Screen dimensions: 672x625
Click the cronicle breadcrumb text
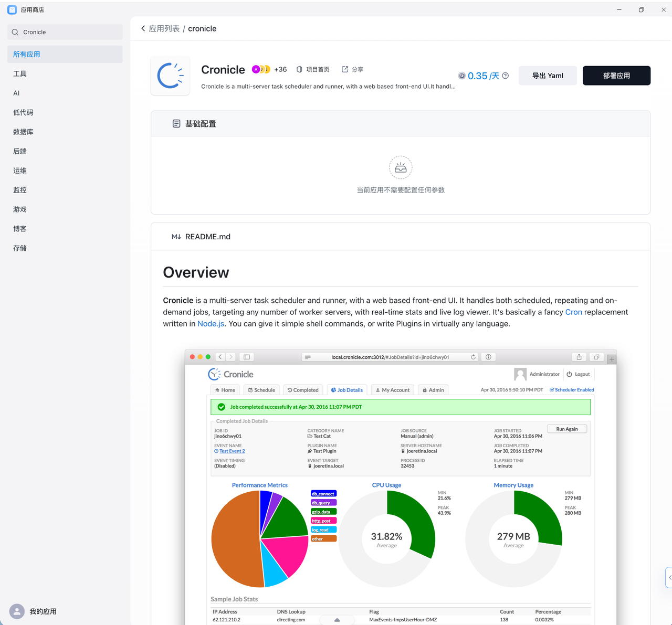pyautogui.click(x=202, y=28)
